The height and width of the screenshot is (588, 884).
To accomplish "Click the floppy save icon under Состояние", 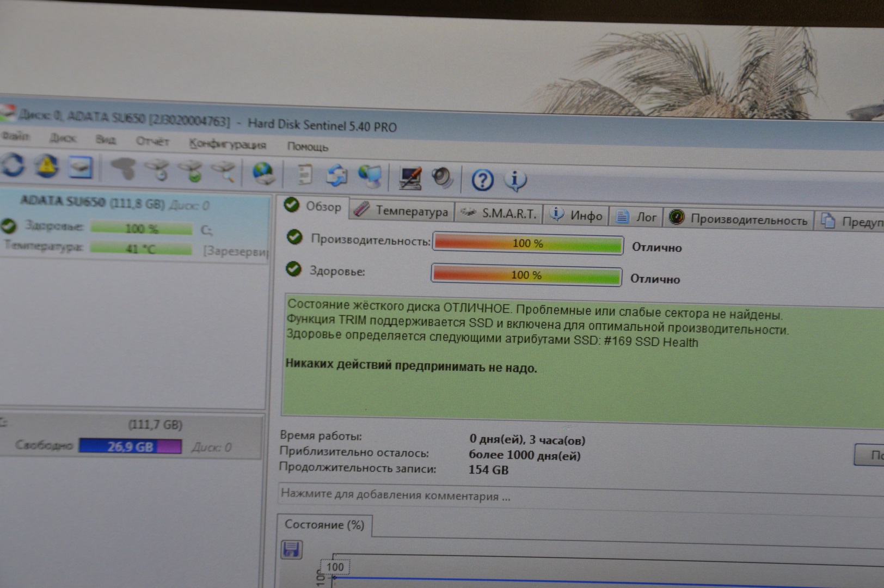I will click(x=291, y=549).
